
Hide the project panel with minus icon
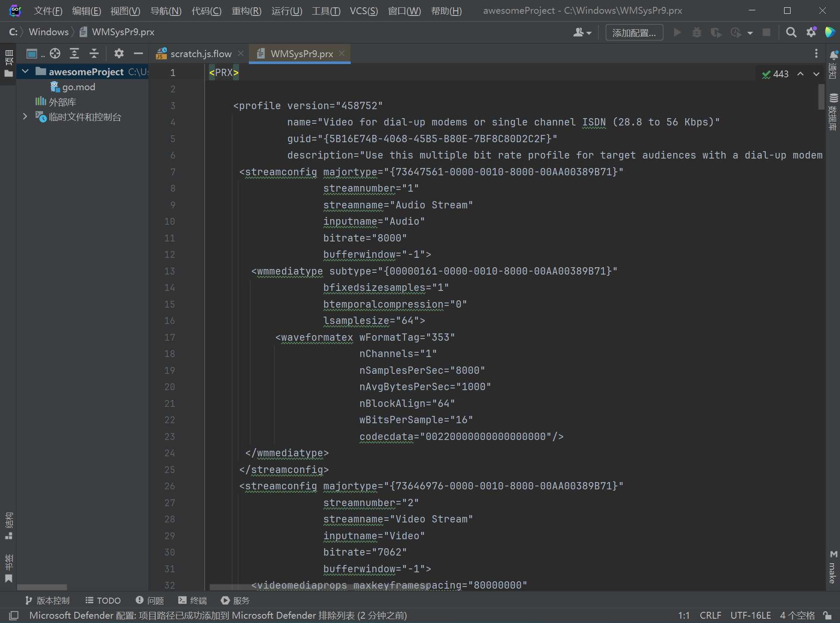click(x=138, y=53)
